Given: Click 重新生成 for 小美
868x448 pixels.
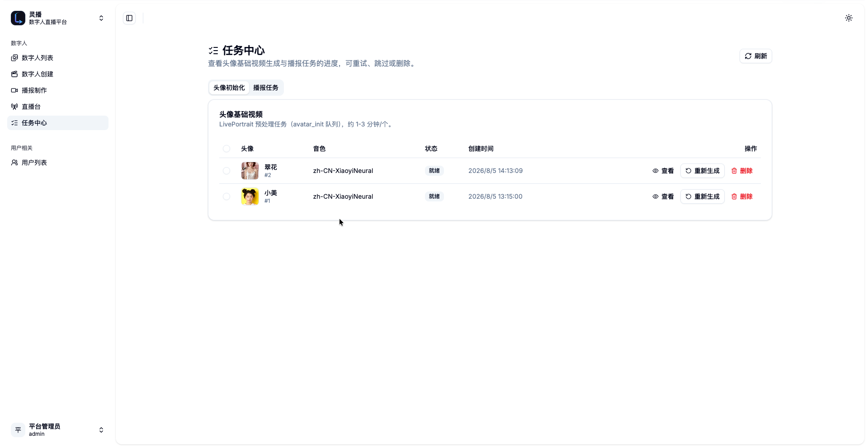Looking at the screenshot, I should pyautogui.click(x=703, y=196).
